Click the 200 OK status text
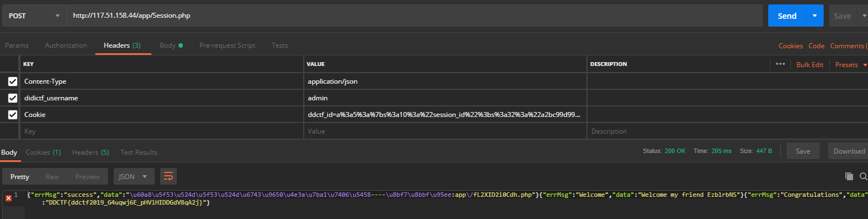868x219 pixels. pyautogui.click(x=675, y=151)
